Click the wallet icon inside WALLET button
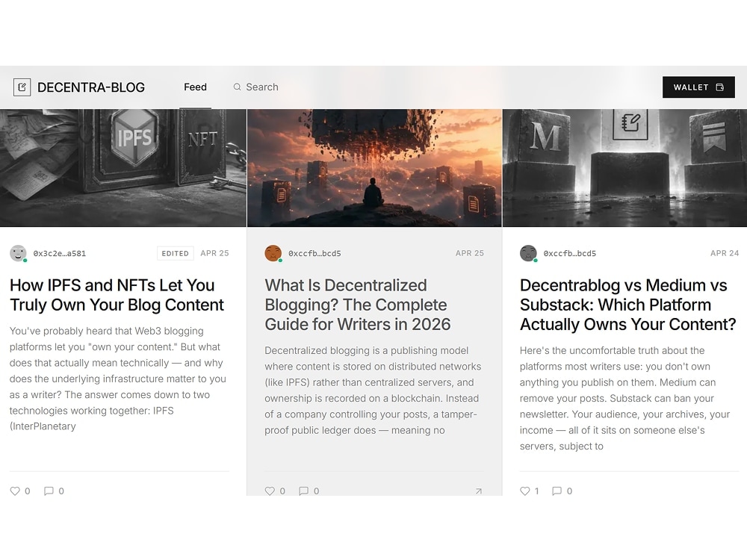 click(720, 87)
